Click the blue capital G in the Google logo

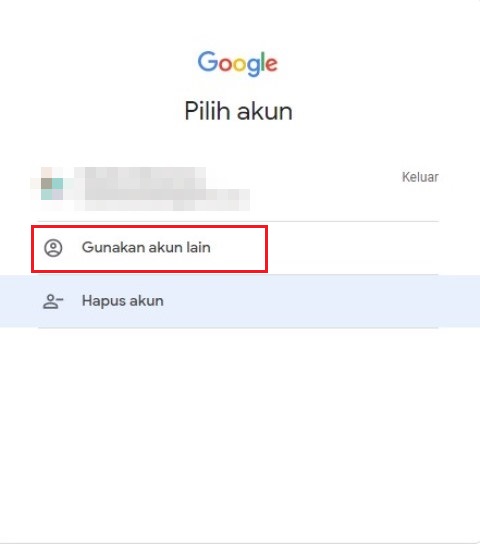click(x=207, y=61)
